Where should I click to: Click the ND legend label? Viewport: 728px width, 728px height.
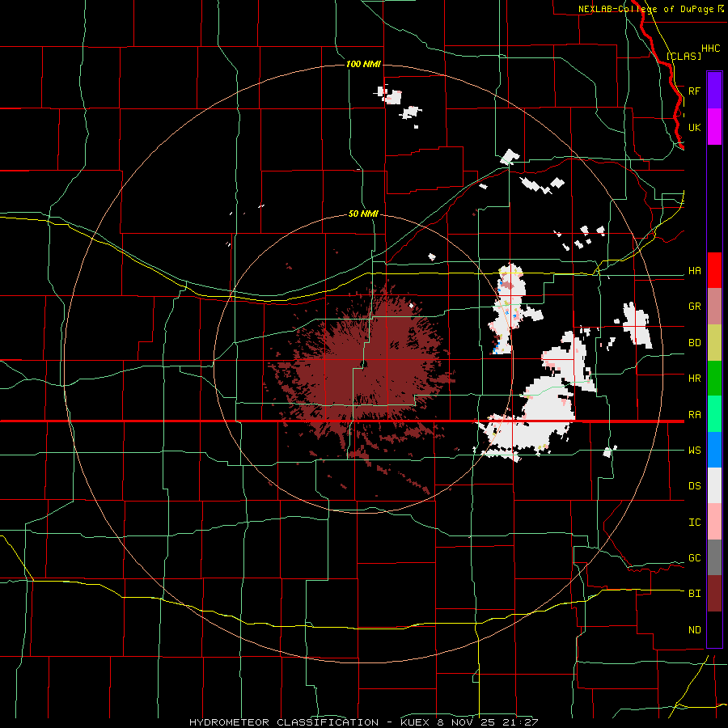tap(694, 629)
